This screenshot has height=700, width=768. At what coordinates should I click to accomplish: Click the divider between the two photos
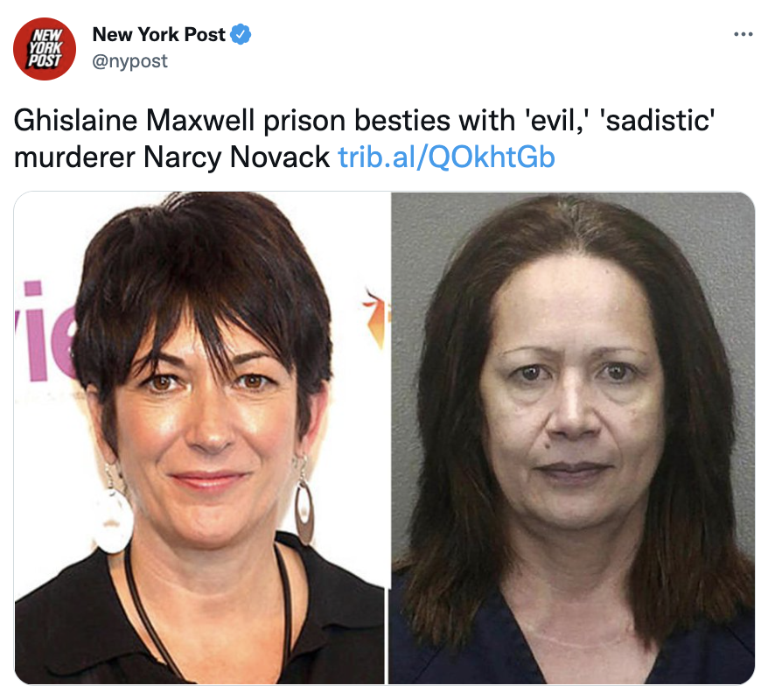coord(387,437)
